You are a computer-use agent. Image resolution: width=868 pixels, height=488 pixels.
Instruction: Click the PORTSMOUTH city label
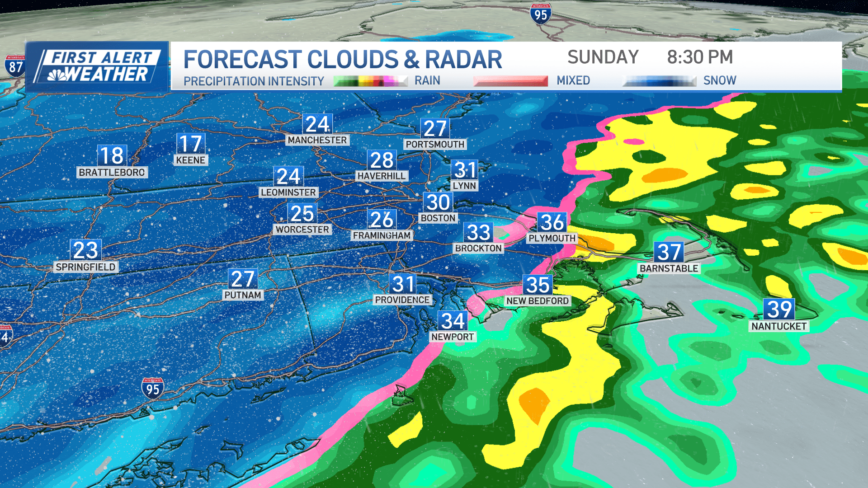tap(435, 144)
